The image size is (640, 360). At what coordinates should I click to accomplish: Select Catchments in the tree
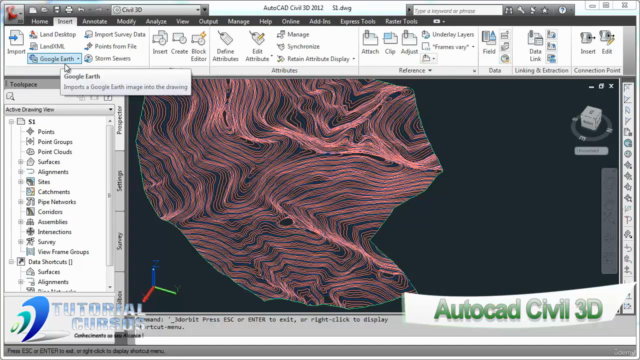[x=53, y=192]
